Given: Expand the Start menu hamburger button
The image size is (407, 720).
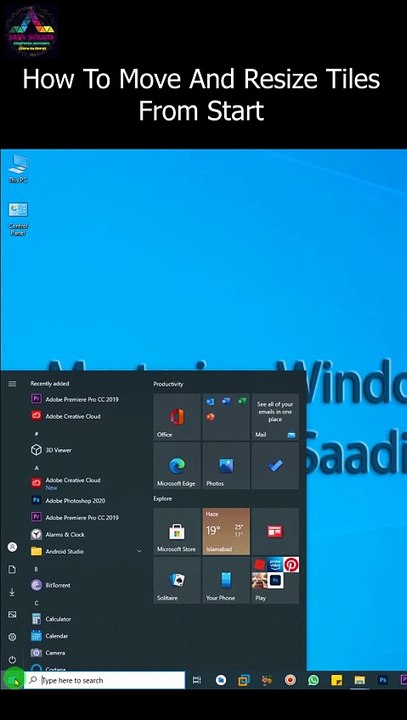Looking at the screenshot, I should 12,383.
